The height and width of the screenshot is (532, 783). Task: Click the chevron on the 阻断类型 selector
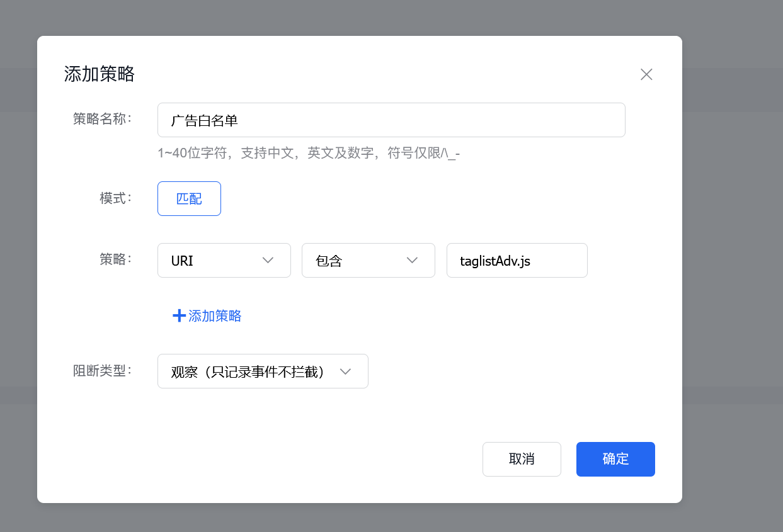click(x=345, y=371)
